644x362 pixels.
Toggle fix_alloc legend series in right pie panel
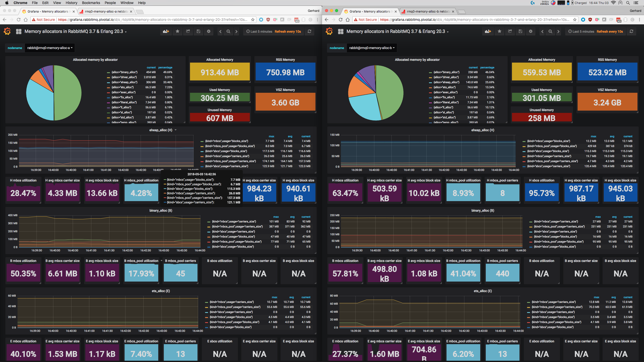tap(444, 97)
